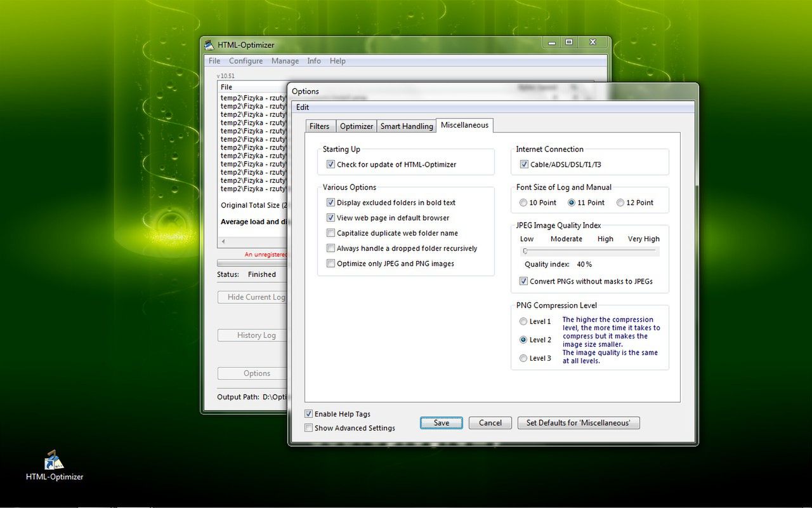The height and width of the screenshot is (508, 812).
Task: Click Set Defaults for 'Miscellaneous'
Action: [x=579, y=423]
